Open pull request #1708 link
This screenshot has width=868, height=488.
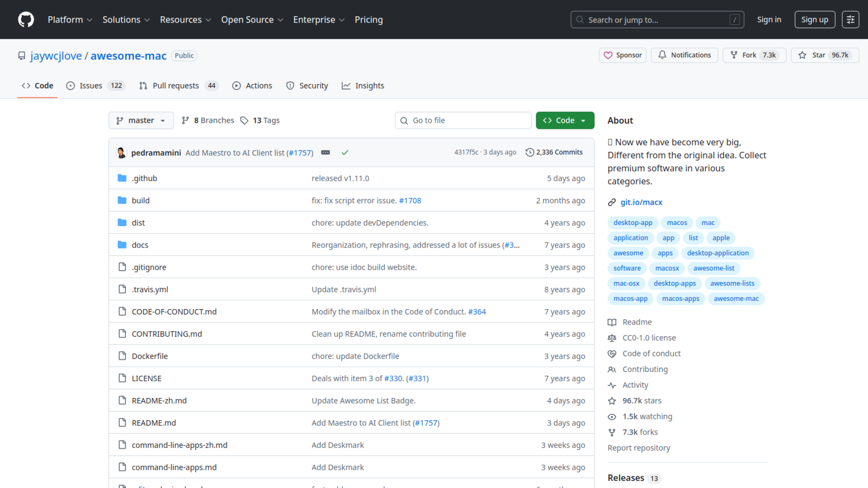pyautogui.click(x=410, y=201)
